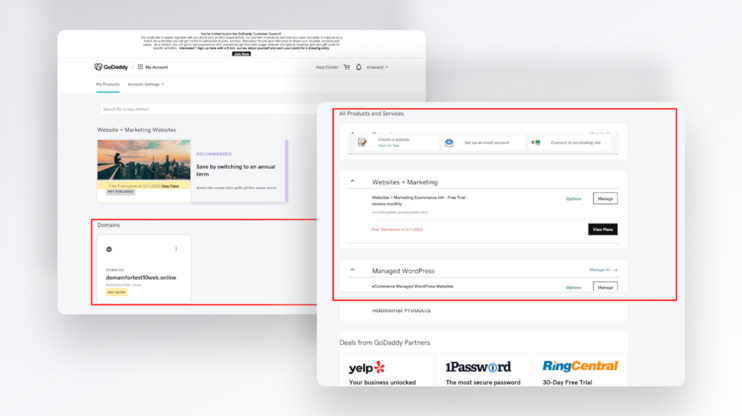Click the notifications bell icon
This screenshot has height=416, width=742.
tap(359, 67)
